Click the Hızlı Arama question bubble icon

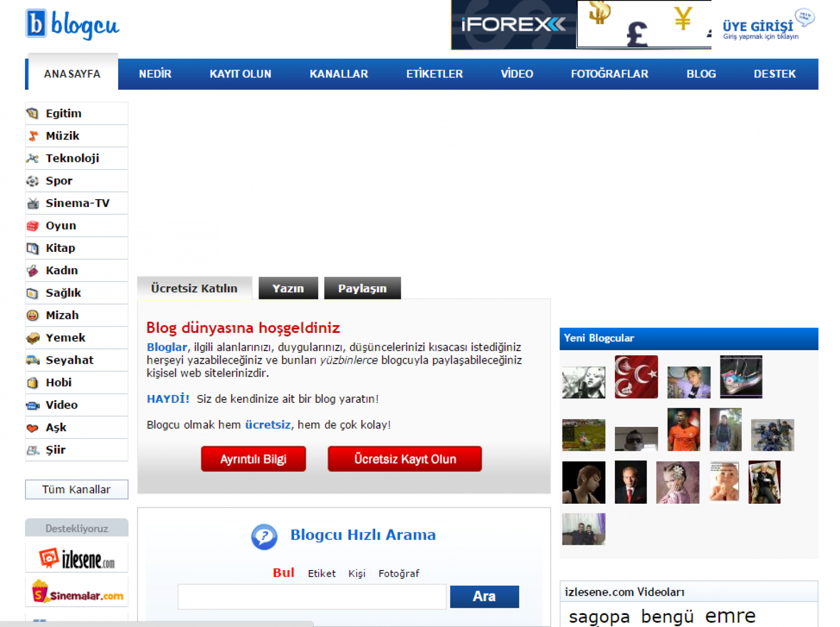coord(264,536)
